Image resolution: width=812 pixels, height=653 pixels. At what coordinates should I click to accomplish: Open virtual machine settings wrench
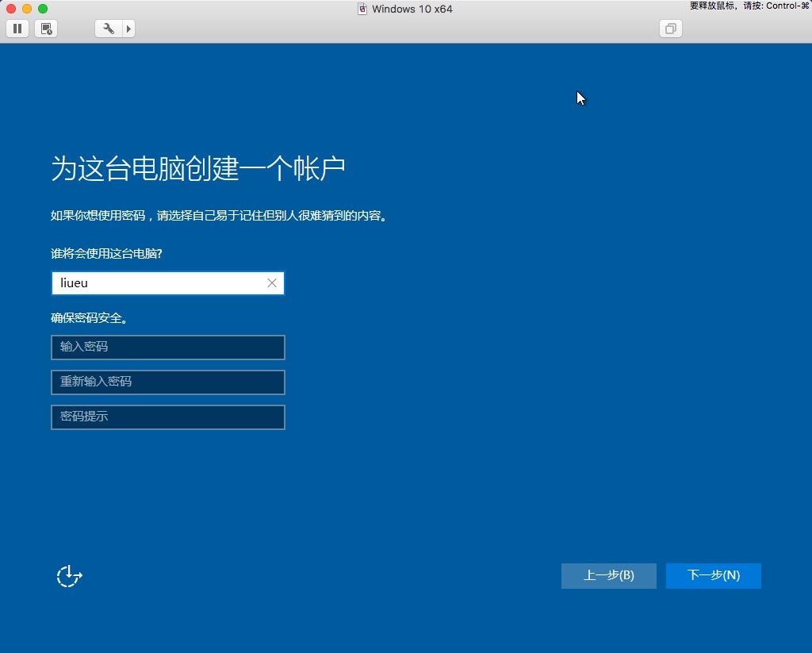[x=108, y=29]
